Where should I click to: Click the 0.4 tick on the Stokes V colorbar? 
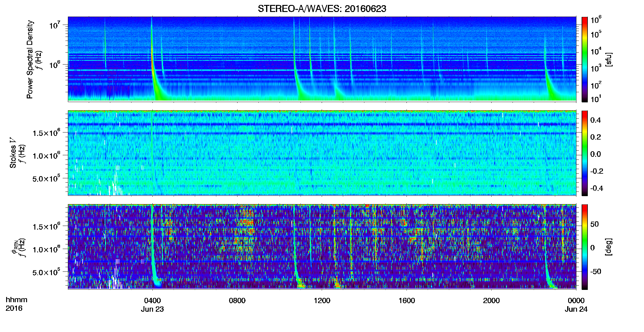point(595,120)
